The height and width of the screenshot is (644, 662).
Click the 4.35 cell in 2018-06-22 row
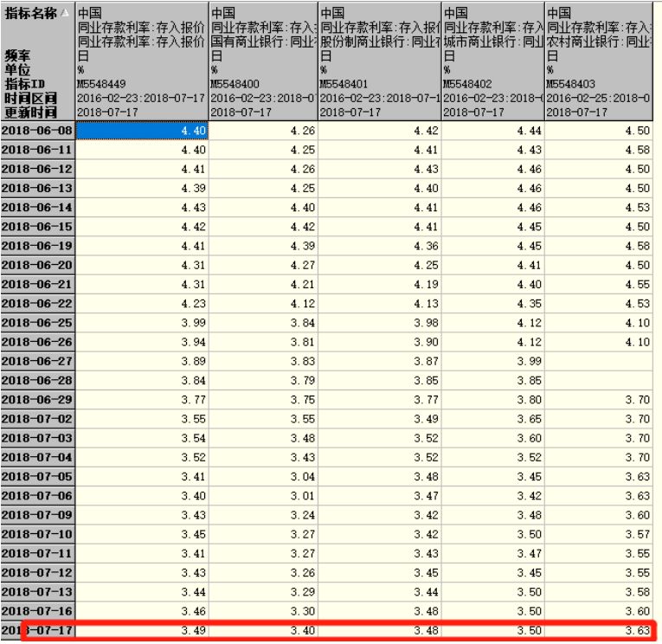click(x=492, y=304)
